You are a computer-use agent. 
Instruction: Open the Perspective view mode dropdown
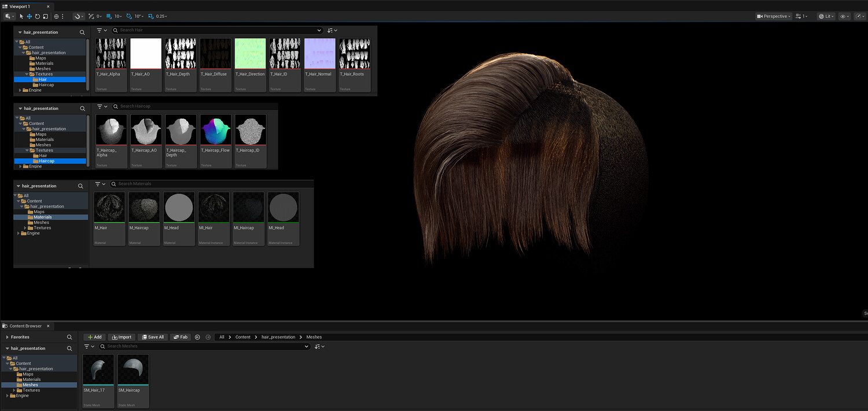coord(773,16)
